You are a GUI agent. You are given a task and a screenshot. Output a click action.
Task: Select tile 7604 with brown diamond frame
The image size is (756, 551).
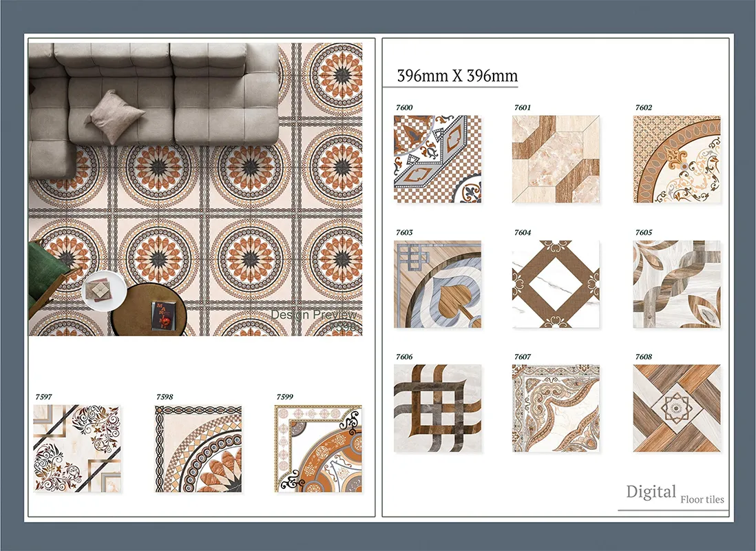[556, 284]
